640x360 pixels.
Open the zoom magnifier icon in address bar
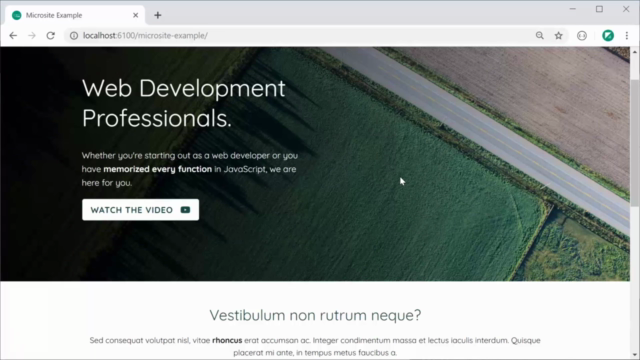point(540,36)
